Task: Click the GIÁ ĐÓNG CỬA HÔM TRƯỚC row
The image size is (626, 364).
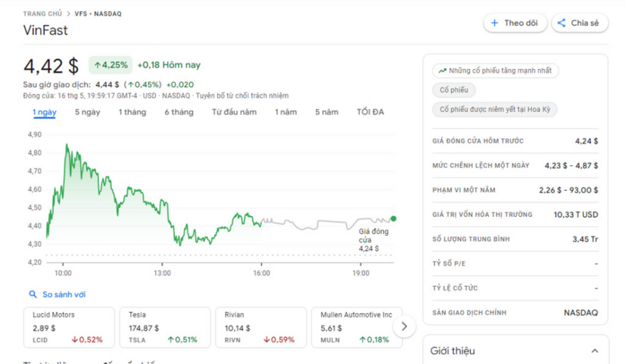Action: click(515, 141)
